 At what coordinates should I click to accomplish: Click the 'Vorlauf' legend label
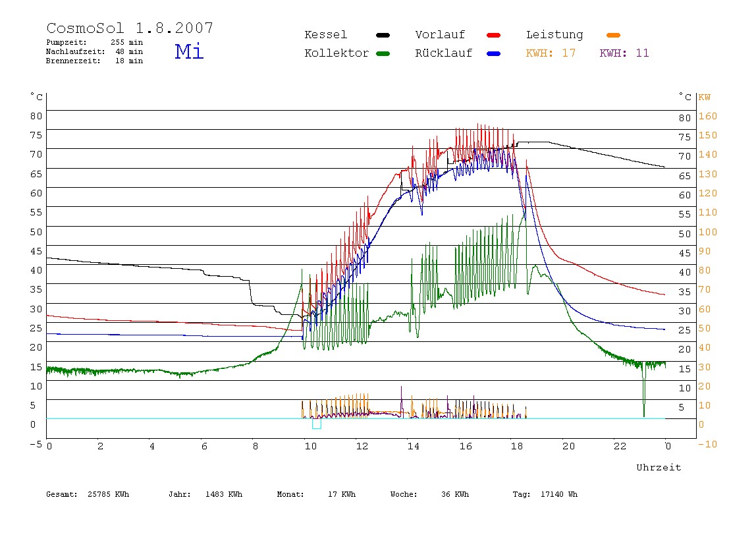(x=440, y=35)
